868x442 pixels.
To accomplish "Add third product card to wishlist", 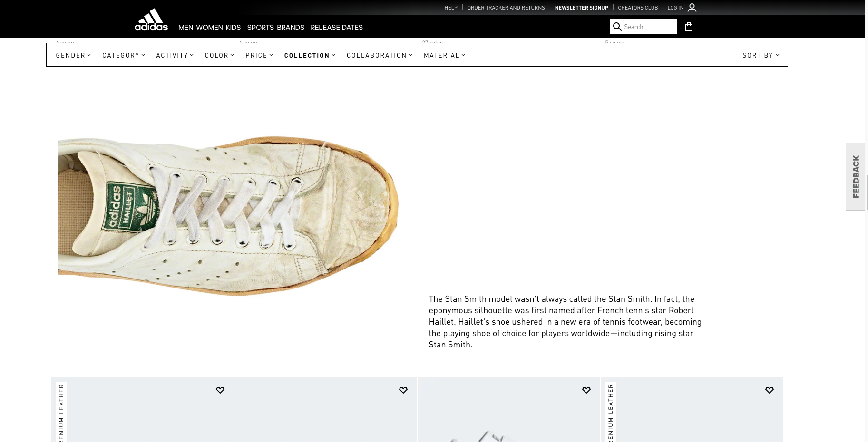I will (586, 390).
